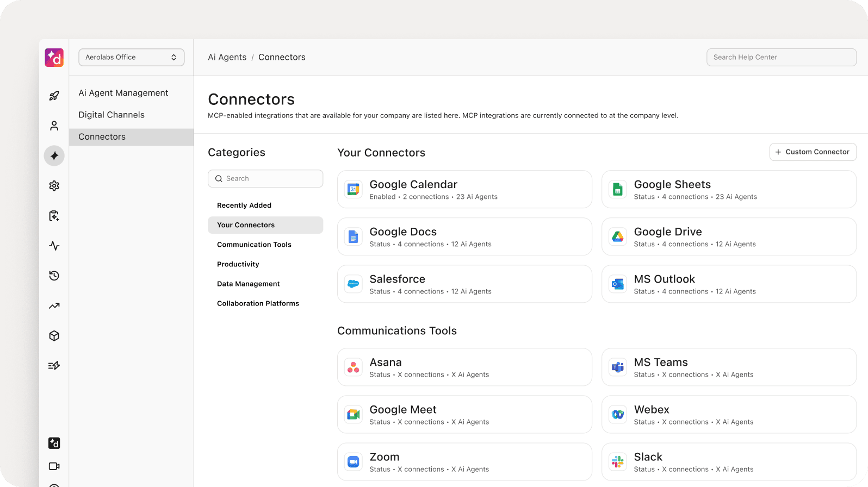Click the Webex icon

[x=618, y=415]
